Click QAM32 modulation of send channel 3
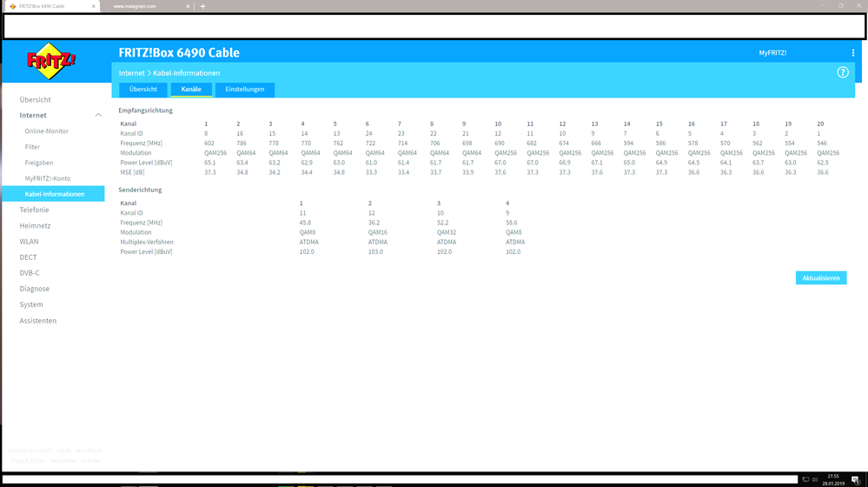This screenshot has width=868, height=487. point(447,233)
